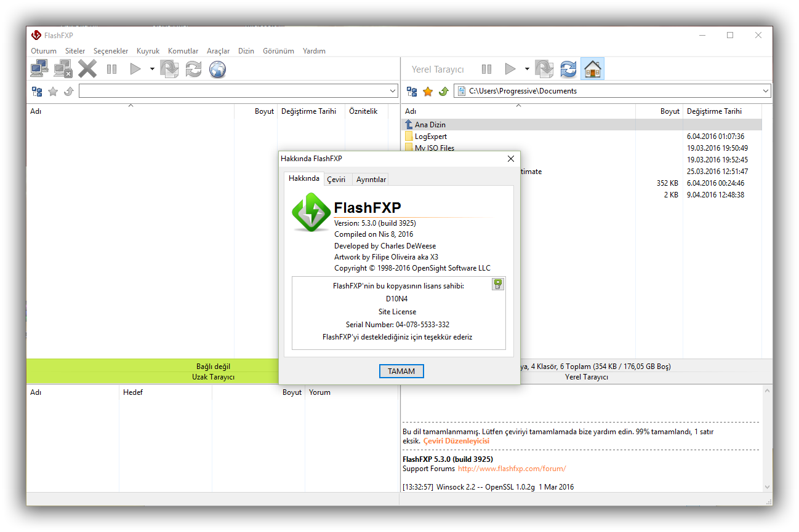Click the FlashFXP title bar app icon
Image resolution: width=799 pixels, height=532 pixels.
(36, 35)
